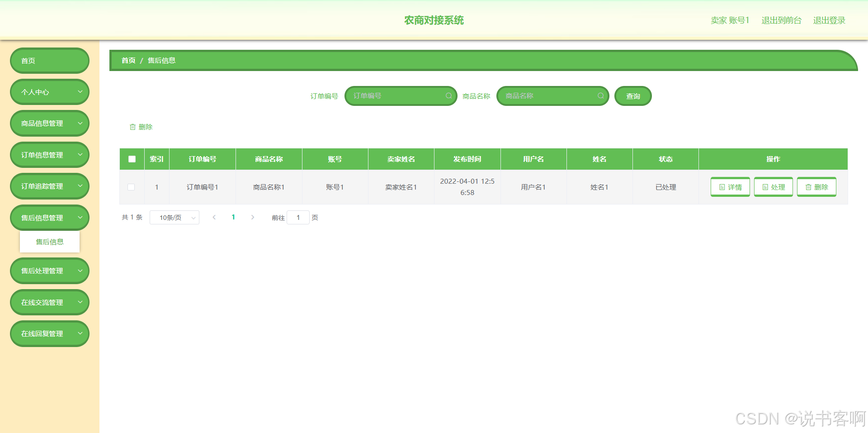
Task: Click 退出登录 in the header
Action: [x=829, y=20]
